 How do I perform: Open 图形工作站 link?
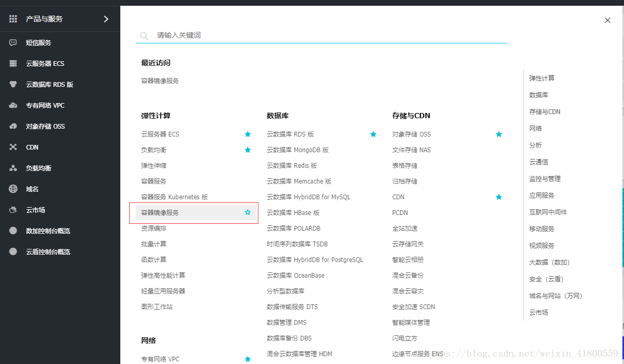(x=157, y=306)
